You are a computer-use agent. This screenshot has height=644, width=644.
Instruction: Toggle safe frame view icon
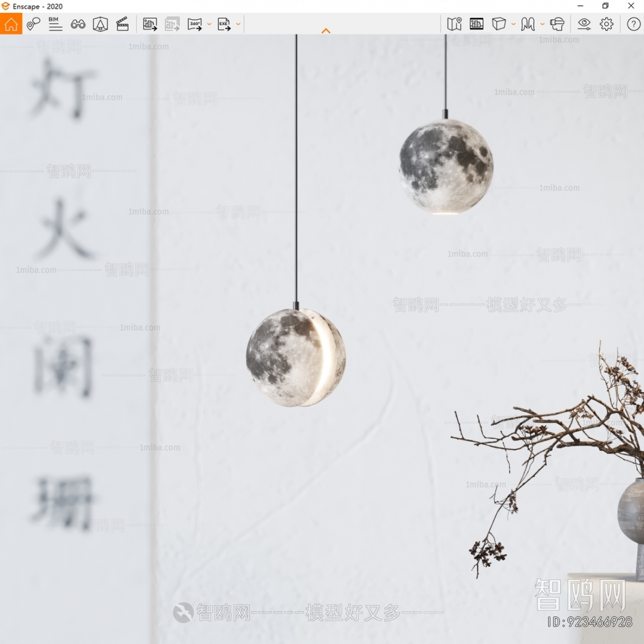click(x=477, y=24)
